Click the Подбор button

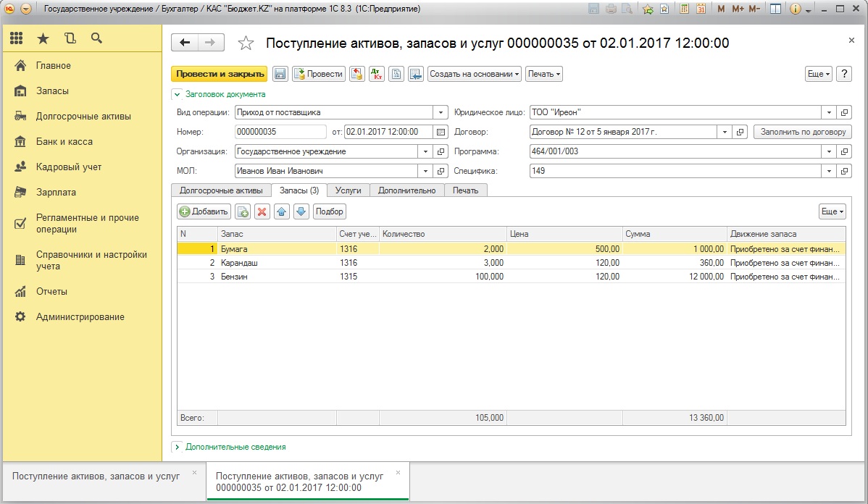click(x=330, y=211)
